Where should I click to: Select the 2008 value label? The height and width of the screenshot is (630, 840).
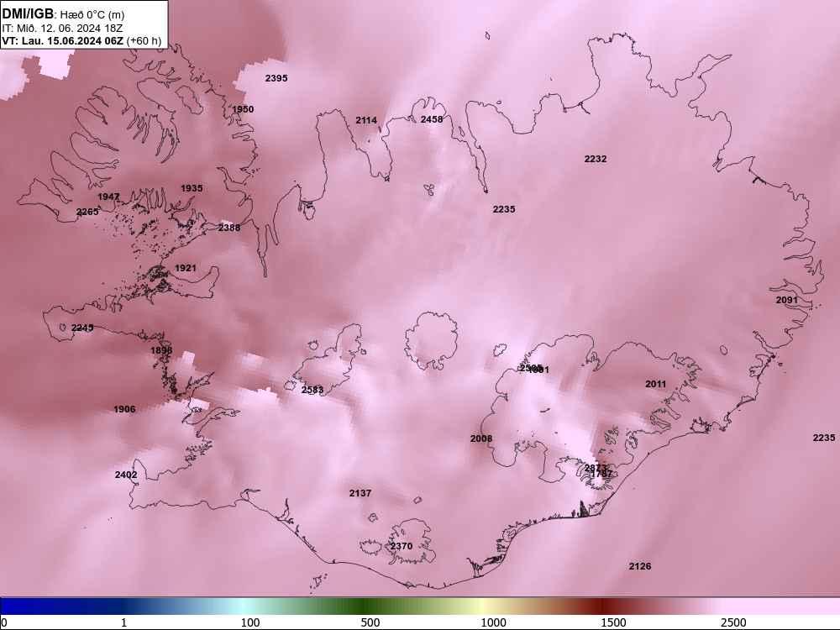(481, 438)
